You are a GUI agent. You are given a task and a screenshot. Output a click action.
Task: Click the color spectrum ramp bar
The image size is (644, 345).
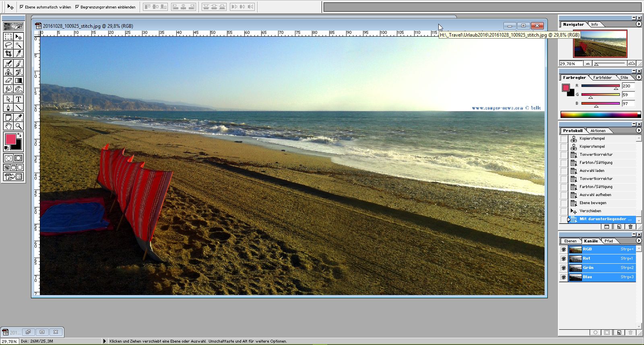pyautogui.click(x=600, y=115)
